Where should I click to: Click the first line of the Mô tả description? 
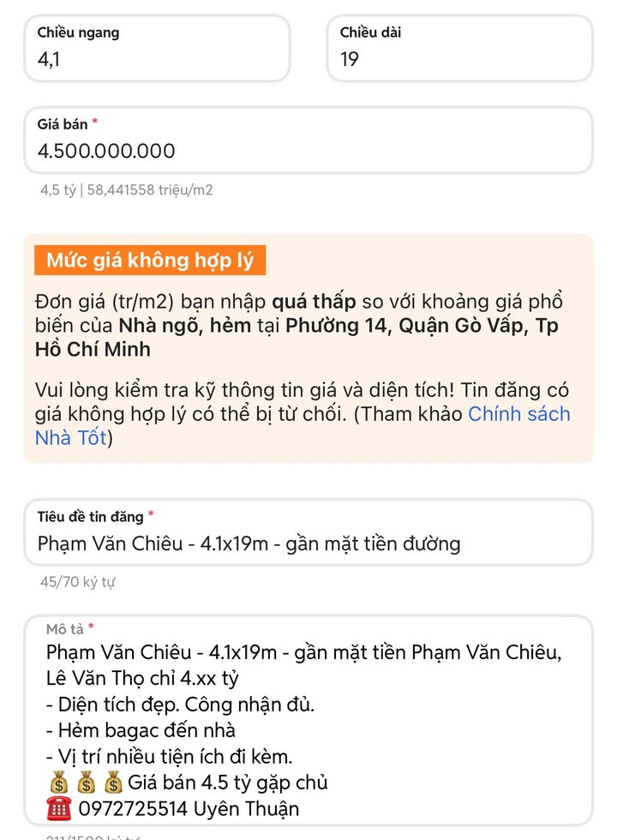(304, 653)
